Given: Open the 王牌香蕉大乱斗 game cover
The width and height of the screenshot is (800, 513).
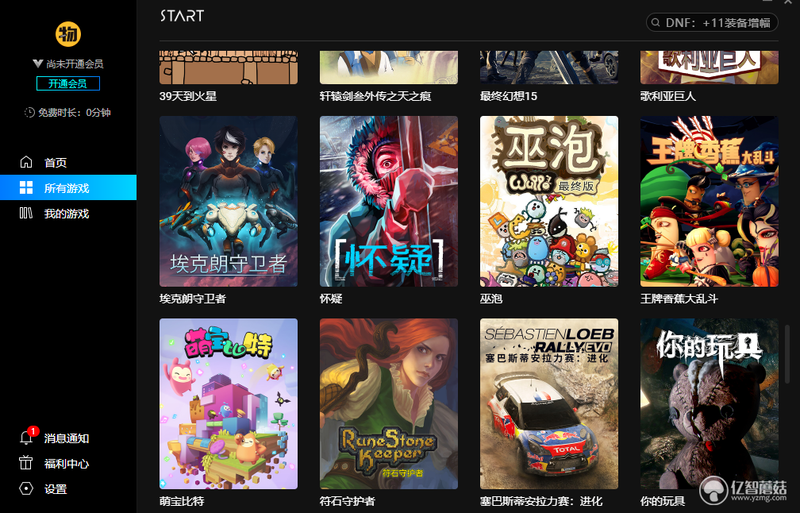Looking at the screenshot, I should click(709, 201).
